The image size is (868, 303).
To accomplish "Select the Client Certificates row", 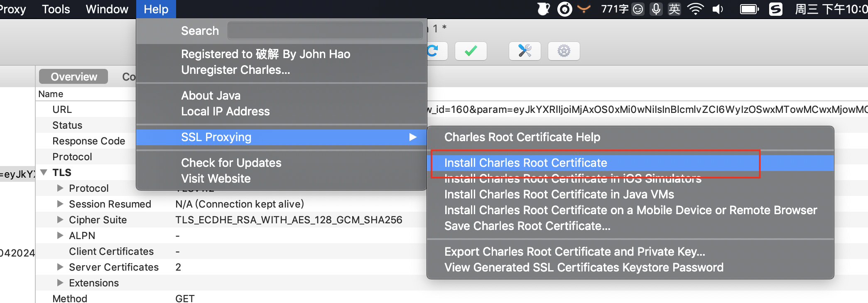I will (111, 252).
